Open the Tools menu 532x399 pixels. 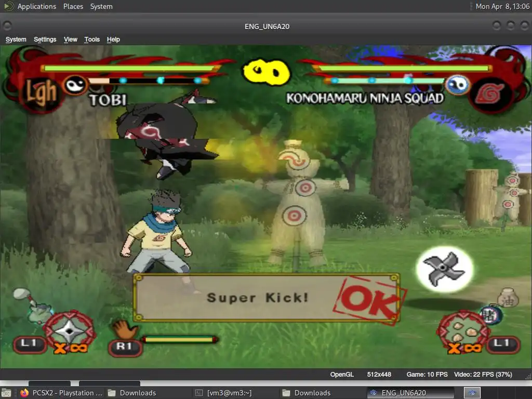coord(92,39)
